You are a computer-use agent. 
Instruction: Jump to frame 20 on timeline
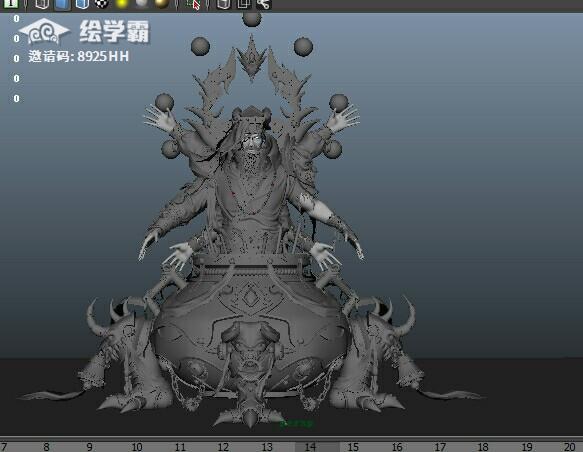570,446
